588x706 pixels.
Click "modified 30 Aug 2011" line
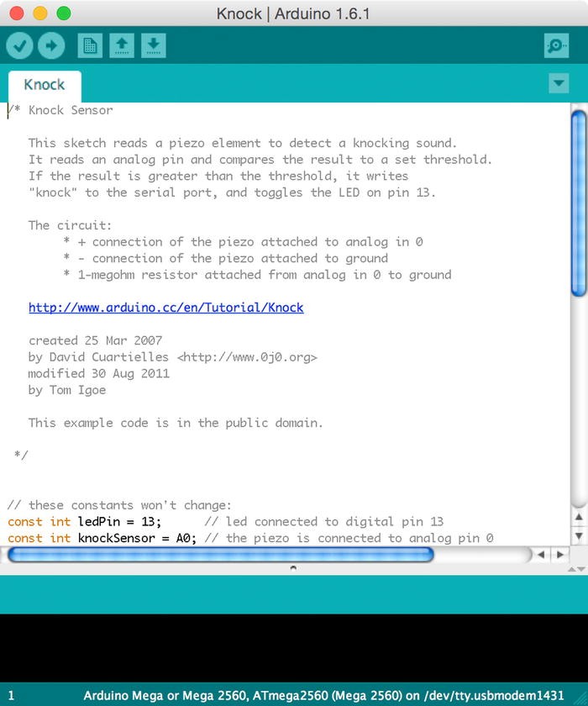pyautogui.click(x=99, y=373)
